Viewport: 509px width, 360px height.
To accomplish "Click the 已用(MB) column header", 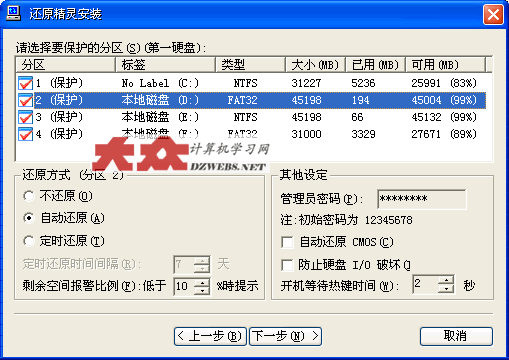I will pos(376,65).
